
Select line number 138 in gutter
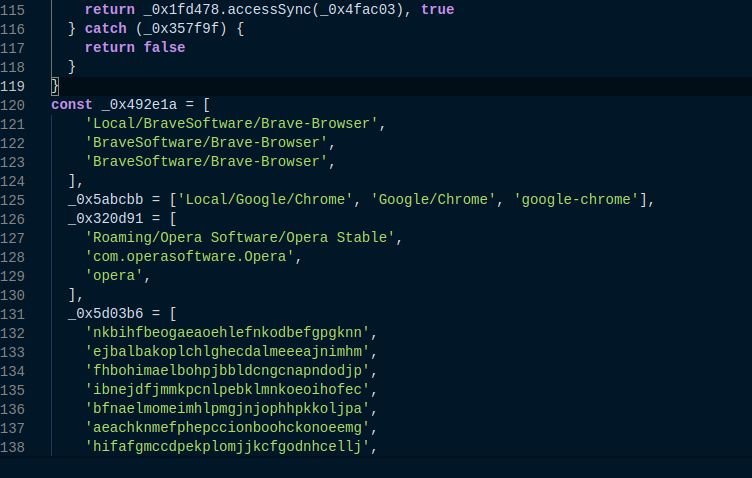pos(12,447)
